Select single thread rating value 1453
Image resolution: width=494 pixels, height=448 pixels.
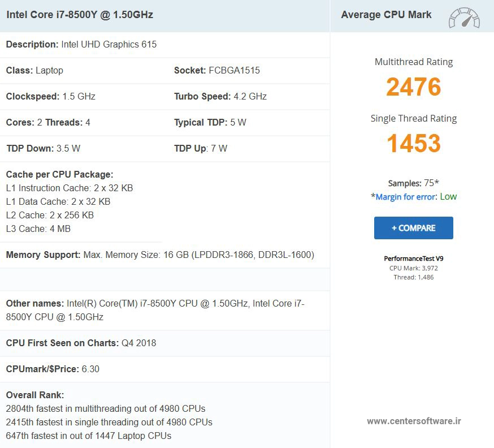413,143
